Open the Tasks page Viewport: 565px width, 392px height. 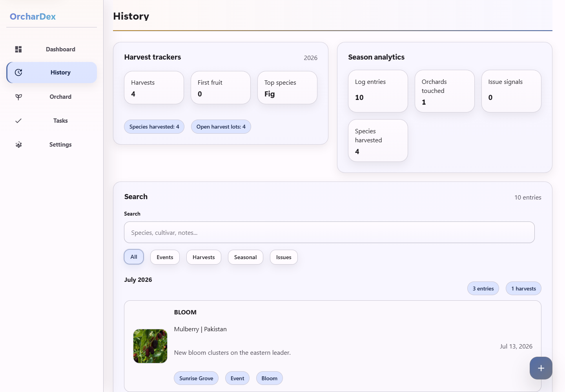click(52, 121)
